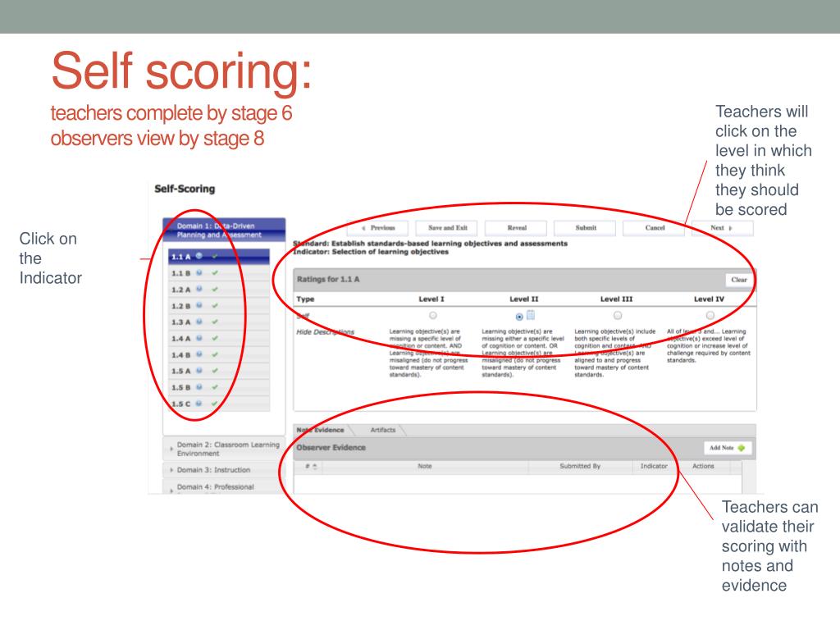
Task: Switch to the Artifacts tab
Action: [383, 430]
